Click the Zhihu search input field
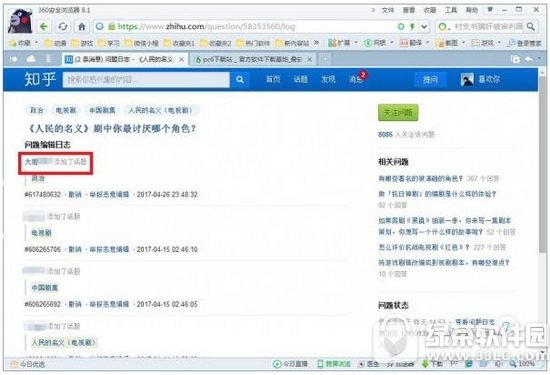The height and width of the screenshot is (375, 550). [x=146, y=80]
